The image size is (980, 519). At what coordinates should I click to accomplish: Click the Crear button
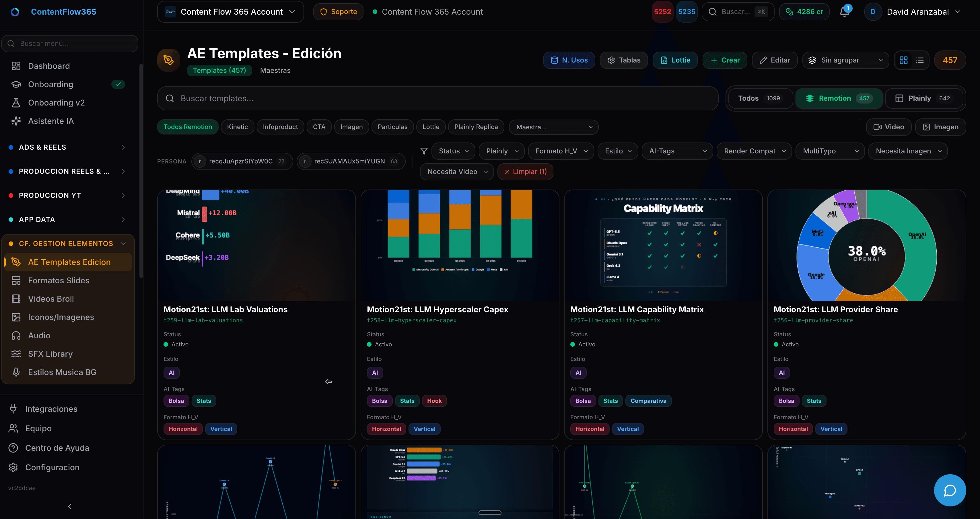725,60
